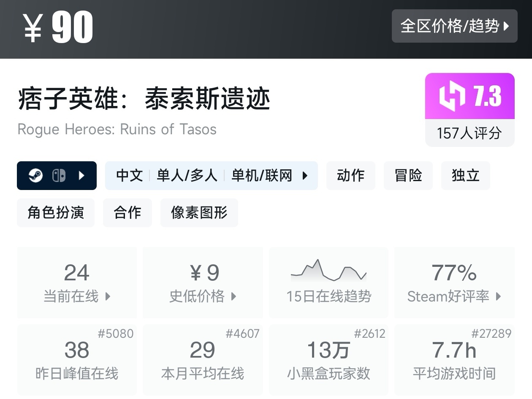
Task: Click the 平均游戏时间 7.7h stat card
Action: pos(454,359)
